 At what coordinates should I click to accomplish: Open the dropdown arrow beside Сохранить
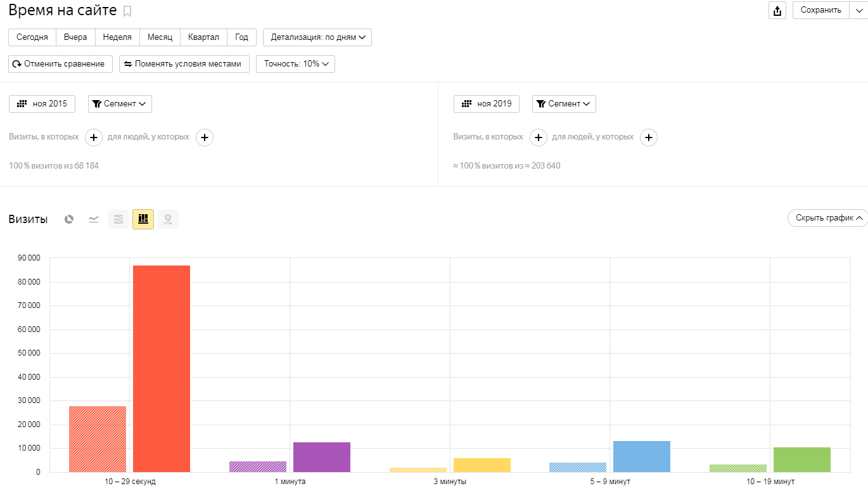[858, 10]
